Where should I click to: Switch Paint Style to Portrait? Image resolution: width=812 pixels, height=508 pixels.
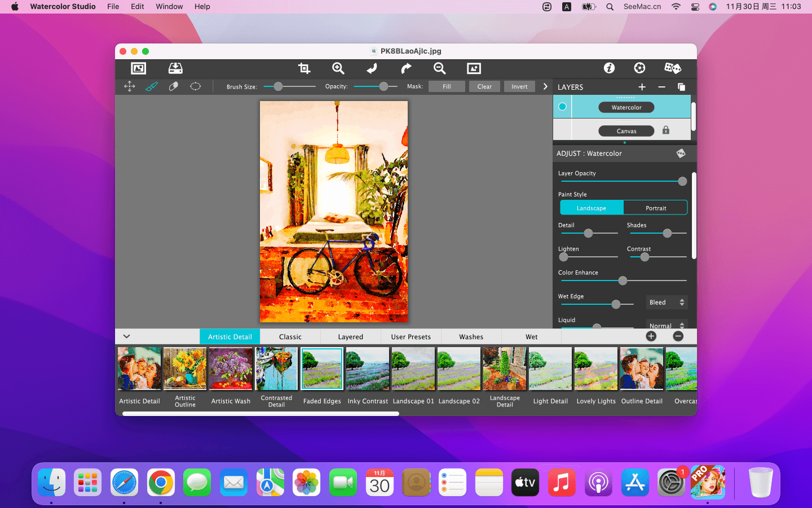coord(655,208)
